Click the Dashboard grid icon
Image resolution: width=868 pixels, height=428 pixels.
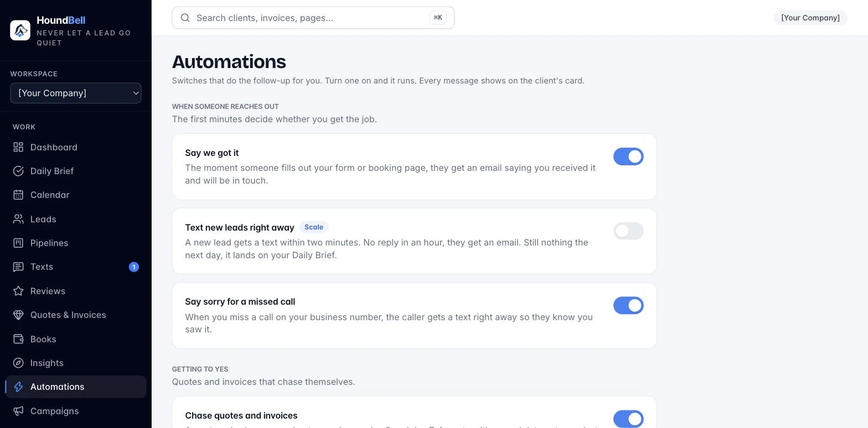[x=18, y=147]
